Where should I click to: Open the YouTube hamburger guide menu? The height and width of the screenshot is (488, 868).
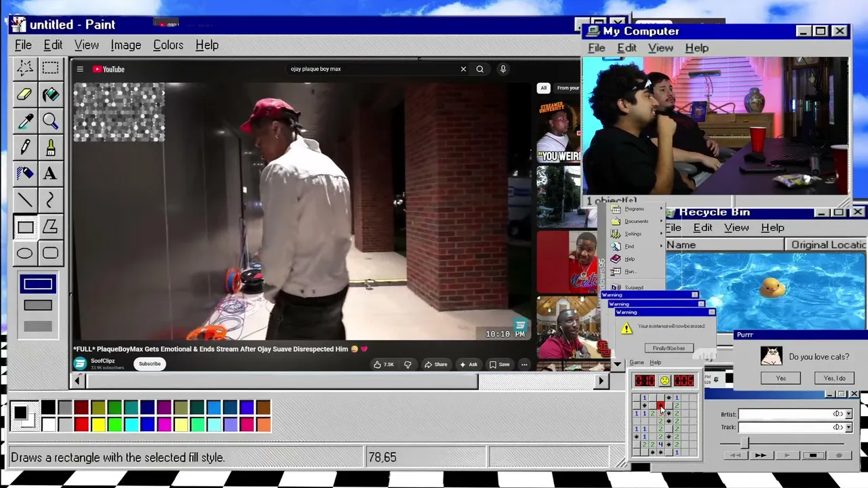(x=80, y=69)
